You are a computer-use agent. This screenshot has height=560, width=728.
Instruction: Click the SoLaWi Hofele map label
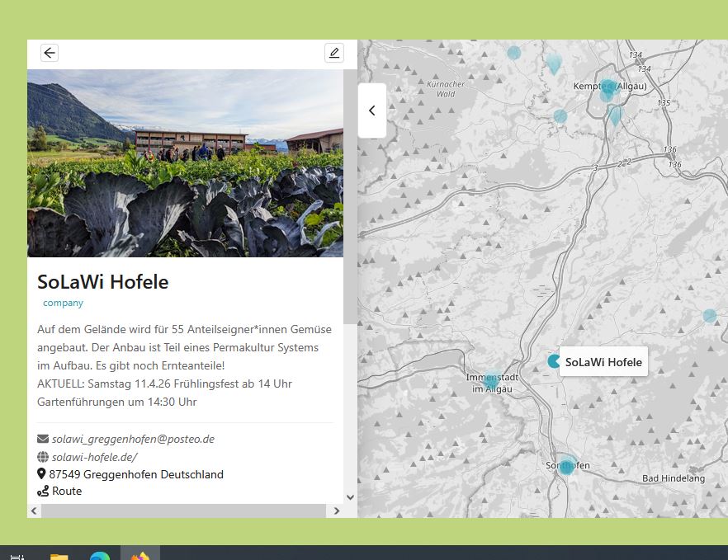(x=603, y=362)
